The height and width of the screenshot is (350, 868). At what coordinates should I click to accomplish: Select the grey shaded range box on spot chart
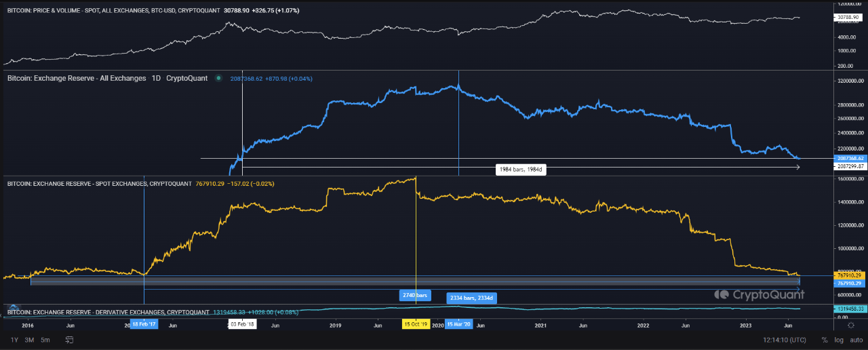tap(416, 280)
